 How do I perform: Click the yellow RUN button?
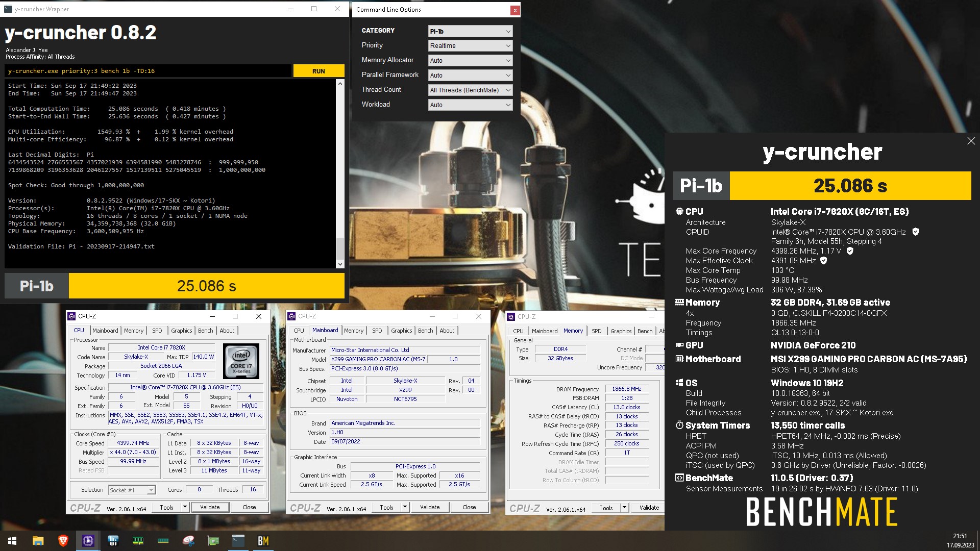tap(318, 71)
